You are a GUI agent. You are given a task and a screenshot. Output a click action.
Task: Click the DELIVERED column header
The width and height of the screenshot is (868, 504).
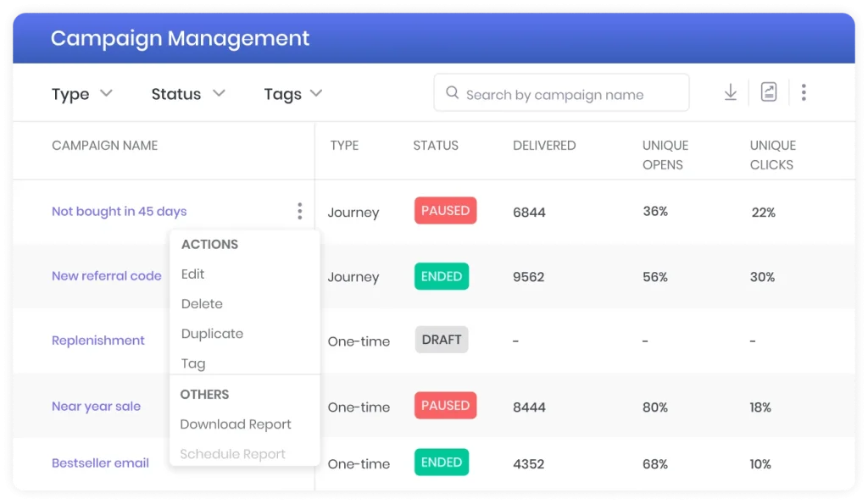tap(544, 146)
